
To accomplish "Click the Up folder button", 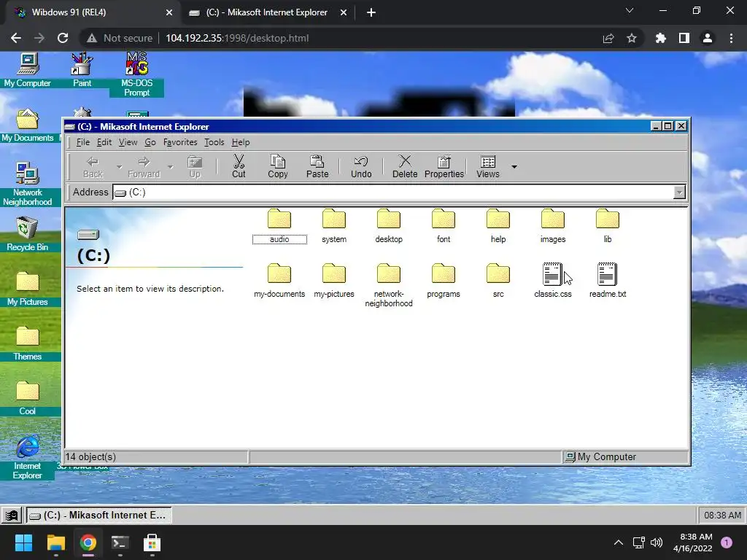I will [195, 166].
